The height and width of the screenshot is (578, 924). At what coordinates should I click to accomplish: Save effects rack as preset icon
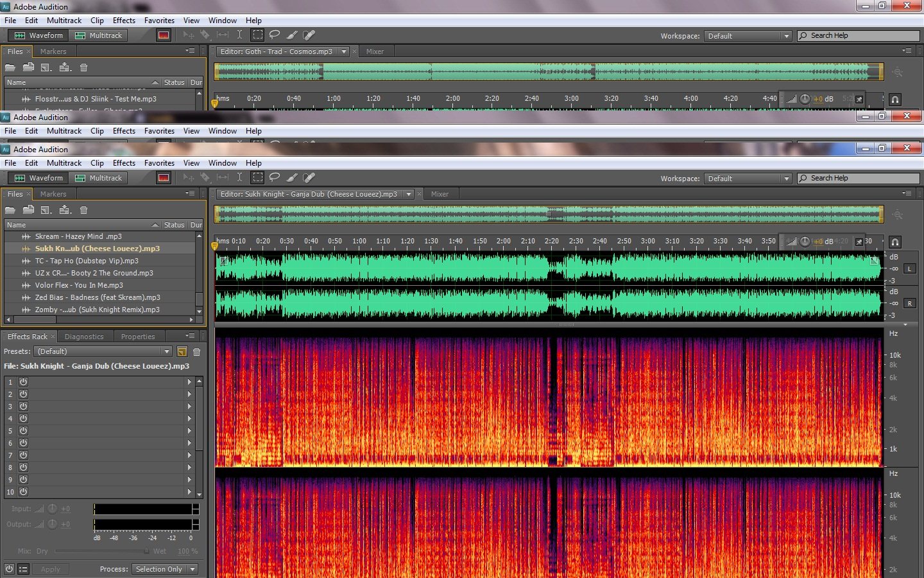182,351
